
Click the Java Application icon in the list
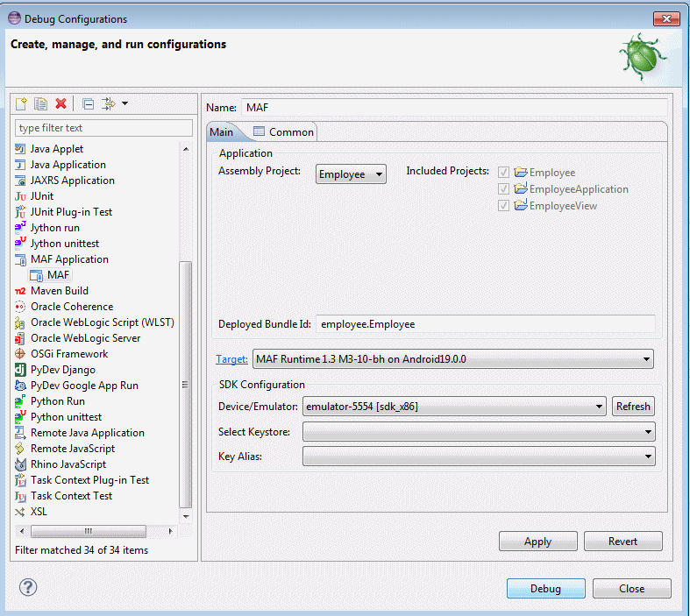(x=20, y=165)
